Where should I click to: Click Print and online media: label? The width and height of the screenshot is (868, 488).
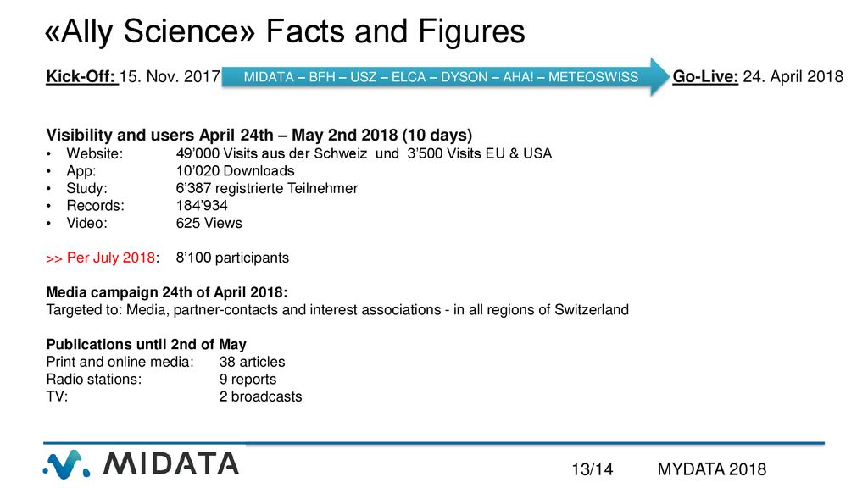(120, 362)
